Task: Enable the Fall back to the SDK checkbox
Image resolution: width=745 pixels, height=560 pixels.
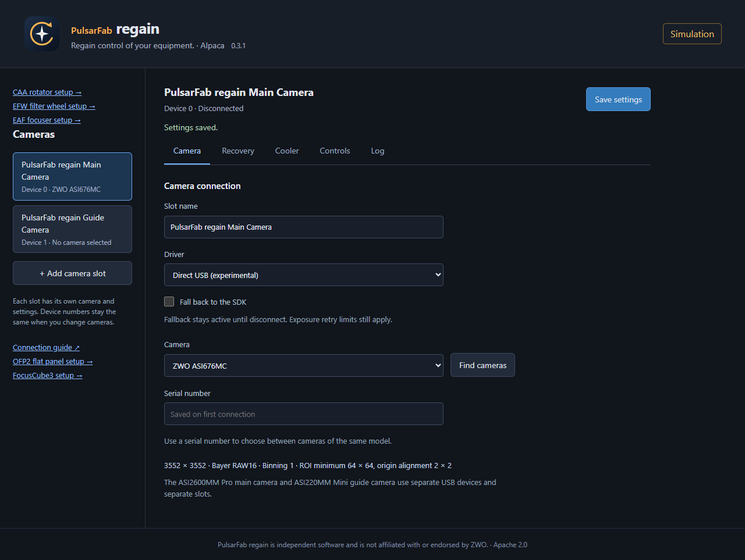Action: (169, 301)
